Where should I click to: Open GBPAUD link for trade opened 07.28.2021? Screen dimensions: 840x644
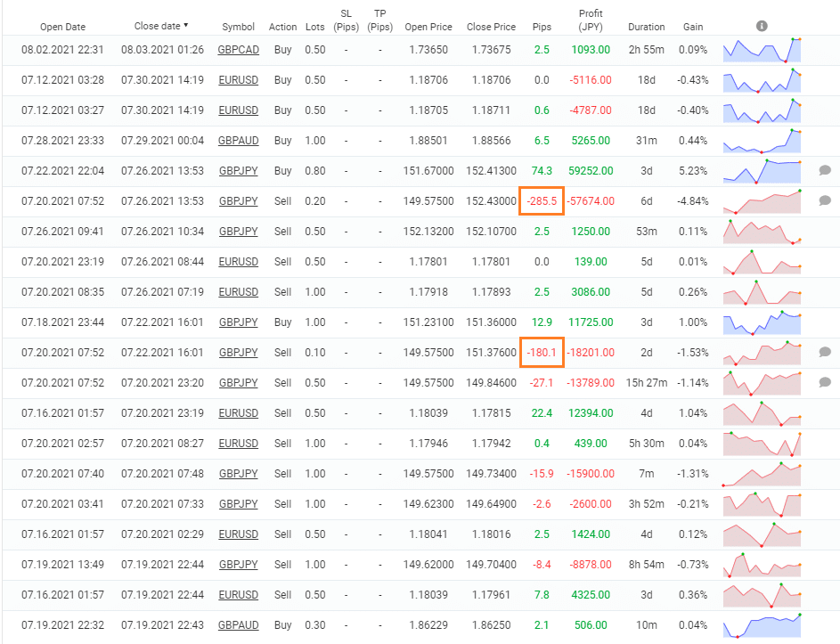click(238, 141)
